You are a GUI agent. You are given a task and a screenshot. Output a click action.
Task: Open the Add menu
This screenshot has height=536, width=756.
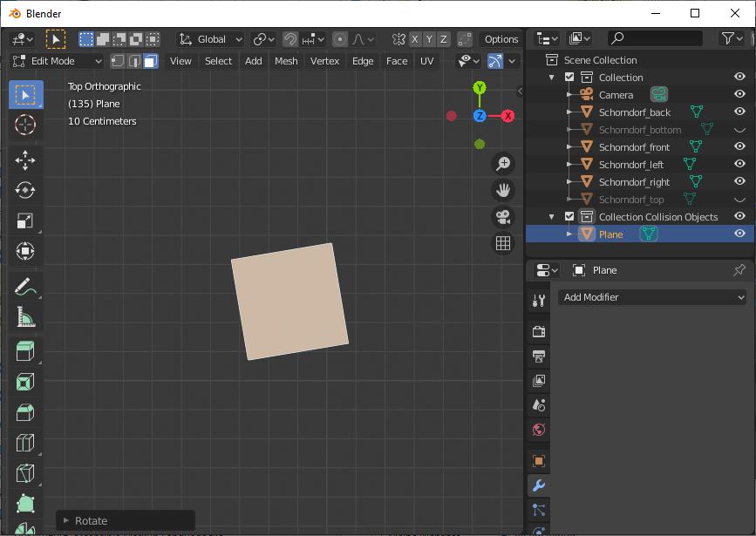tap(253, 61)
